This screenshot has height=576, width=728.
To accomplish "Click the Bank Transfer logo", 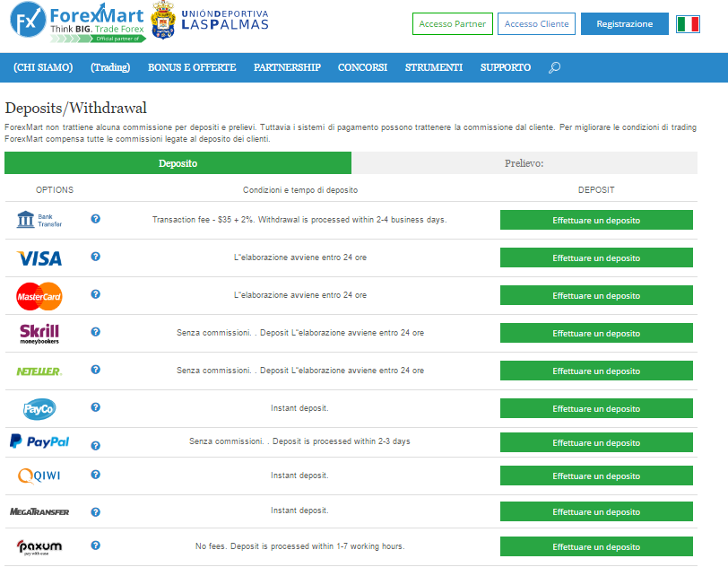I will click(39, 220).
